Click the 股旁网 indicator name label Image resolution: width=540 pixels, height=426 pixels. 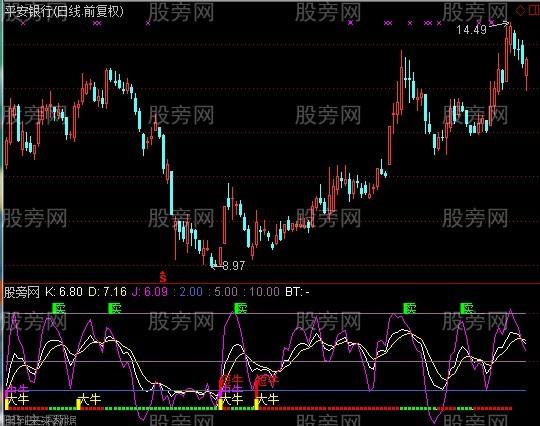[21, 292]
